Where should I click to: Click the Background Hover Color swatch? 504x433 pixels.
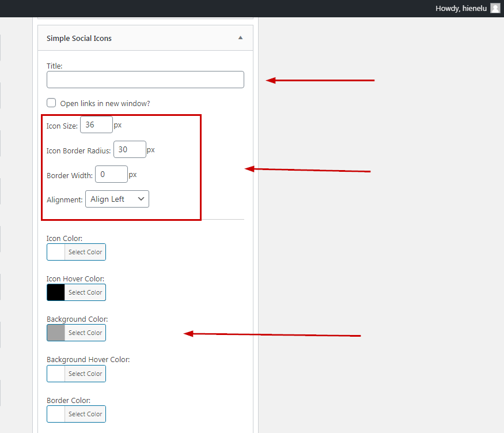pos(56,374)
